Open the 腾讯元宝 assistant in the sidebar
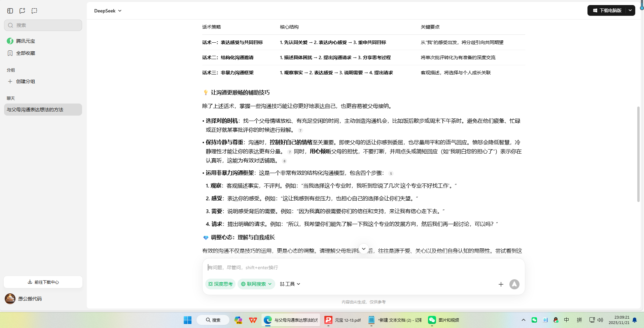Viewport: 644px width, 328px height. click(x=25, y=41)
